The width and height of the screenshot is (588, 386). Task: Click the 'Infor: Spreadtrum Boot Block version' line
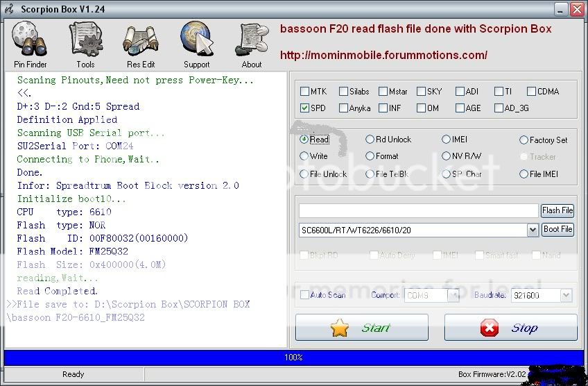128,185
